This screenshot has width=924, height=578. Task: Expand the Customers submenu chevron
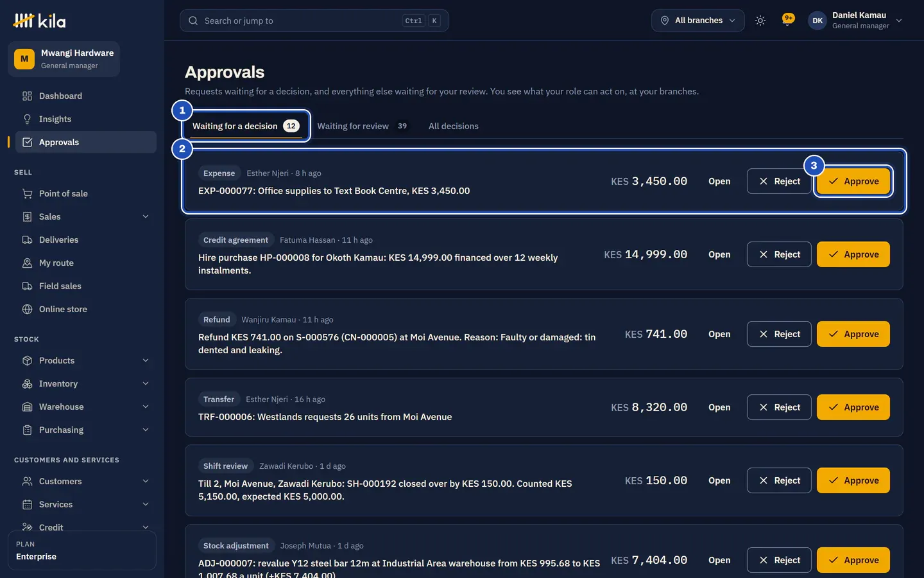[146, 481]
